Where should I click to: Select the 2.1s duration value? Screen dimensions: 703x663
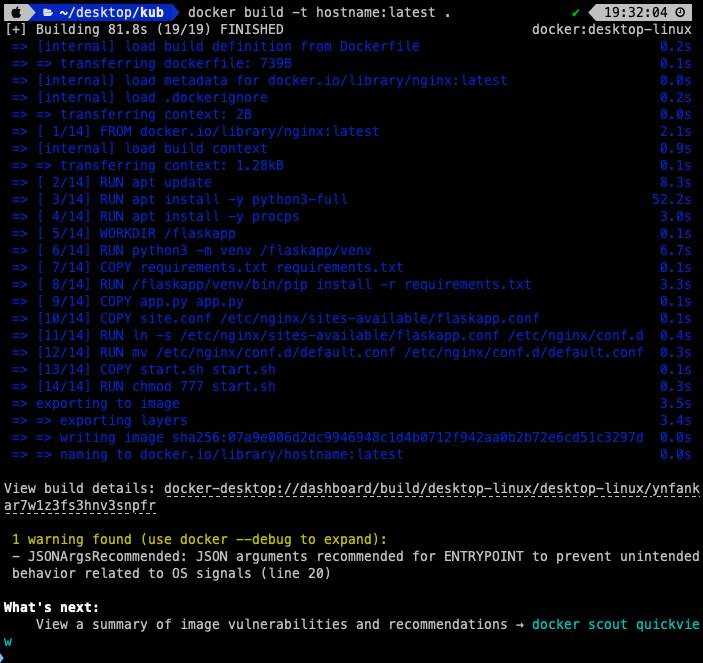(676, 132)
